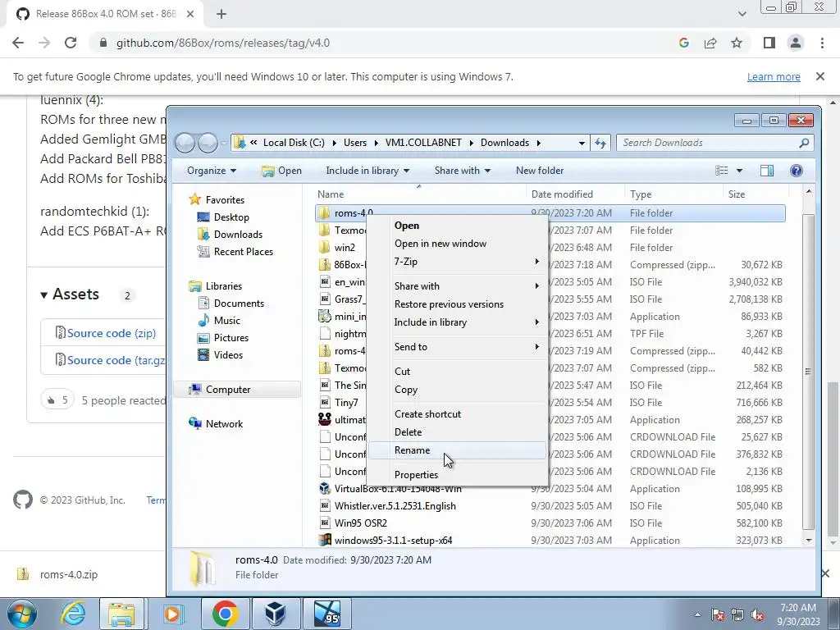Image resolution: width=840 pixels, height=630 pixels.
Task: Choose Copy in context menu
Action: [457, 390]
